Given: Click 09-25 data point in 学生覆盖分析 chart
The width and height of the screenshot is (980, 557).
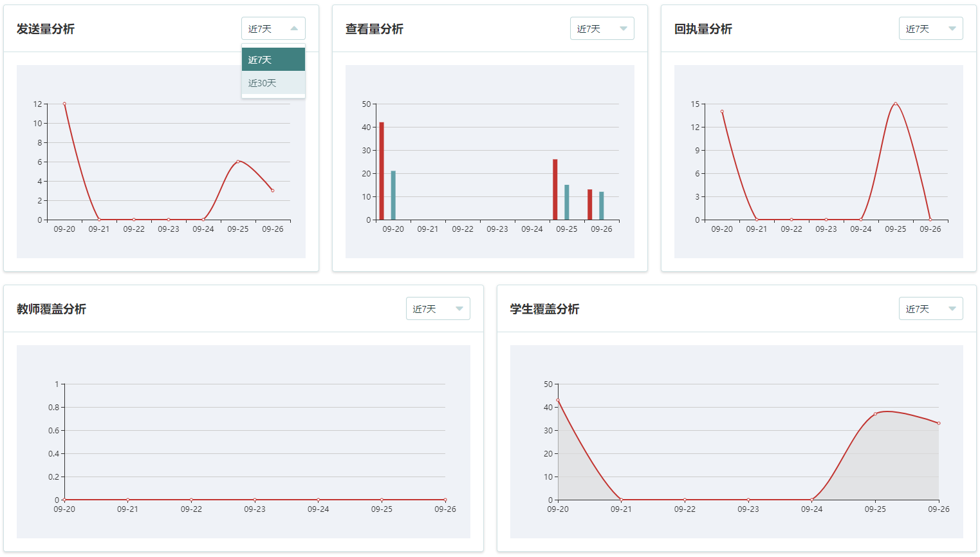Looking at the screenshot, I should point(875,414).
